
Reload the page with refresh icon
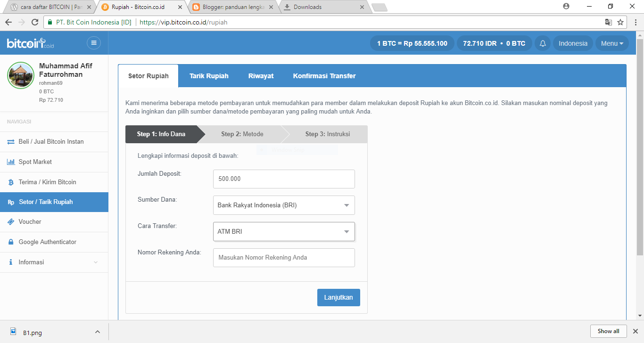click(x=34, y=22)
